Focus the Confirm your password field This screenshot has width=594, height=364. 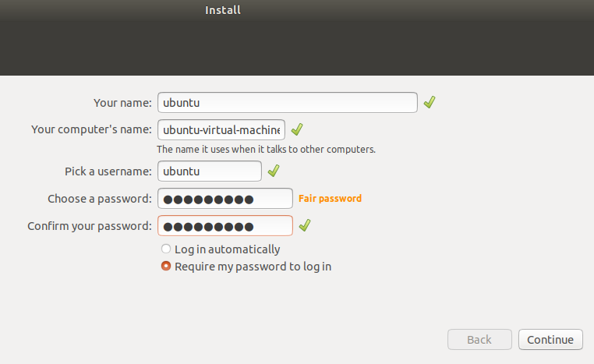225,225
